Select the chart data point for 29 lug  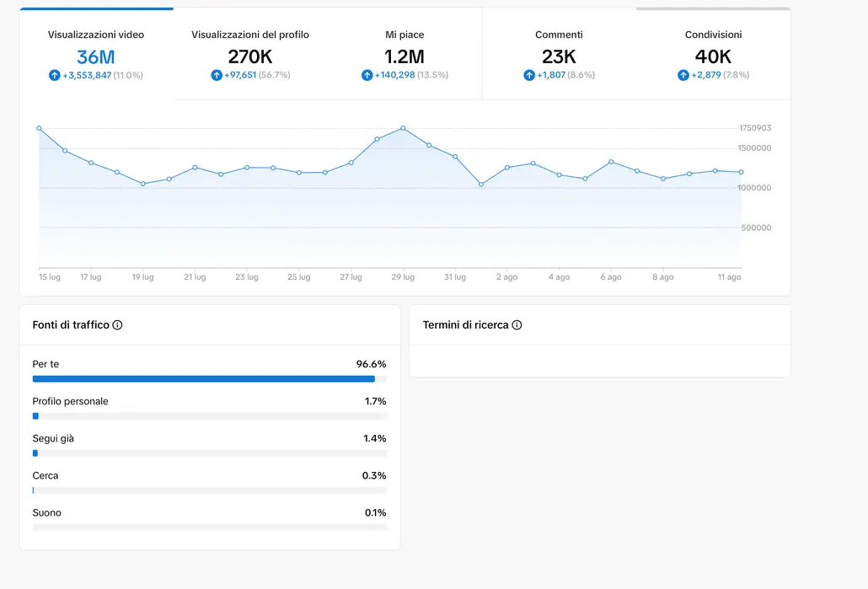tap(403, 128)
